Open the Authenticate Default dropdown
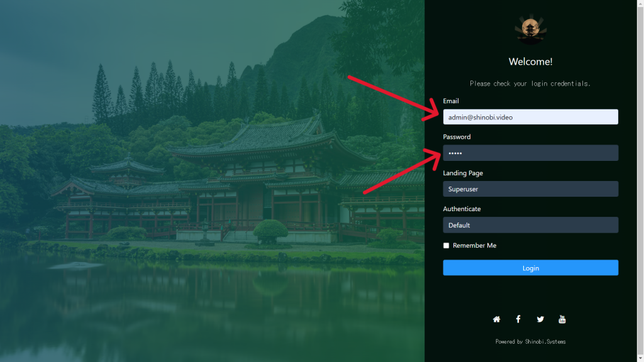 point(530,225)
